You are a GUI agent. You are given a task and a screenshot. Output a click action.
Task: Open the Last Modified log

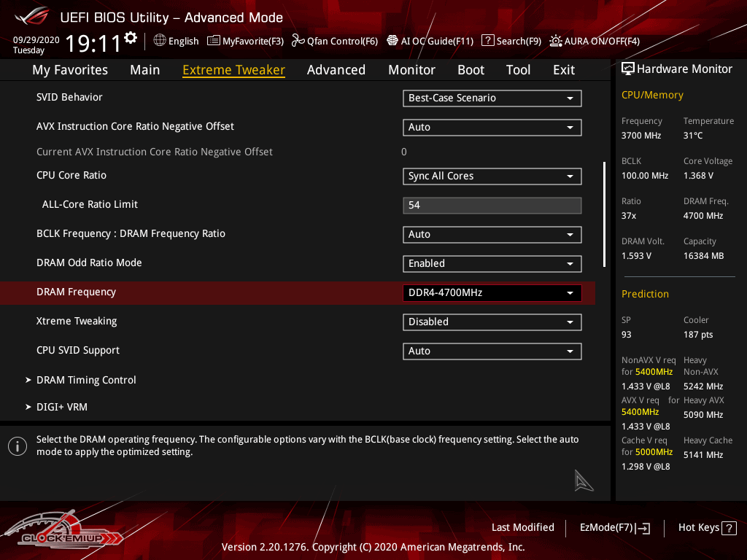click(x=522, y=527)
